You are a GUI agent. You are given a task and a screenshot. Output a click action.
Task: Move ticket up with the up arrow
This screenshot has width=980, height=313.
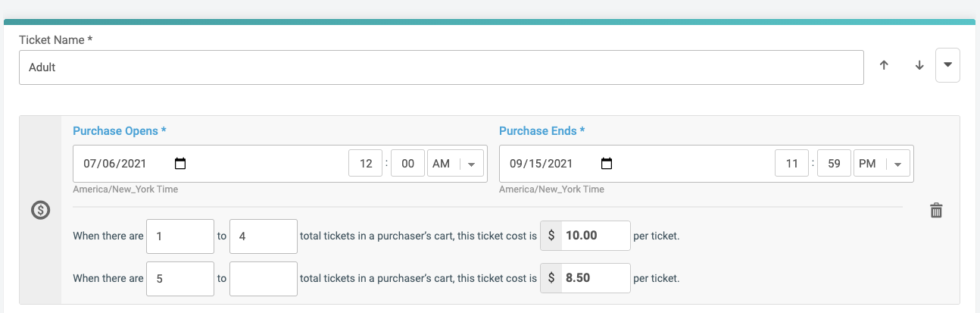(x=883, y=66)
